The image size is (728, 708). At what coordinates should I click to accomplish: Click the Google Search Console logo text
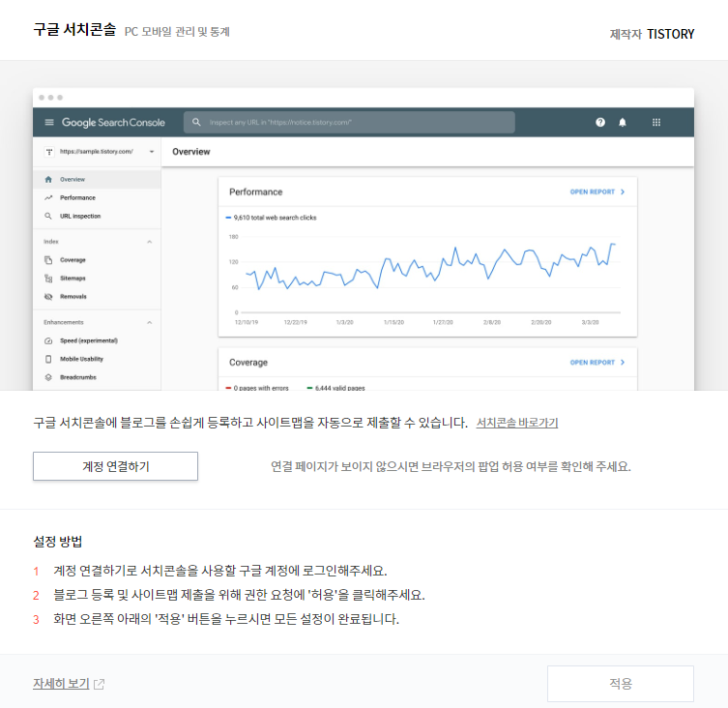(x=113, y=122)
